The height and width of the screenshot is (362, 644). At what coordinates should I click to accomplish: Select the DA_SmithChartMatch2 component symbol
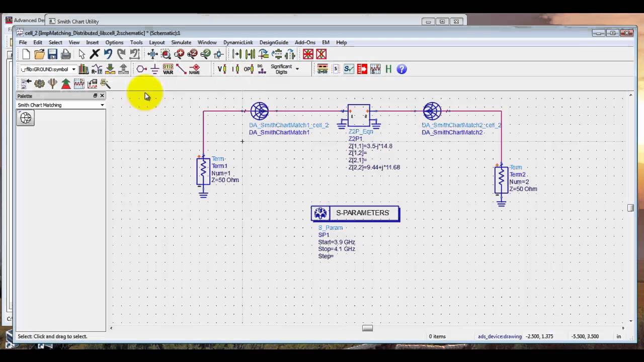[x=432, y=111]
